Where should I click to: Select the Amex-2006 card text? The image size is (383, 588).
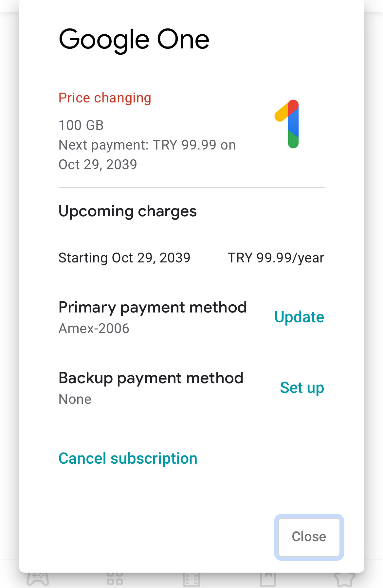pos(94,329)
